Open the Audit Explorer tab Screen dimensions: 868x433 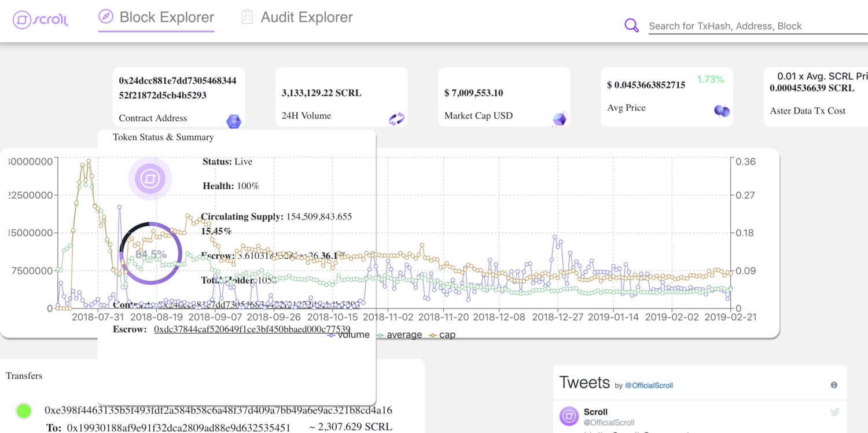pyautogui.click(x=297, y=17)
